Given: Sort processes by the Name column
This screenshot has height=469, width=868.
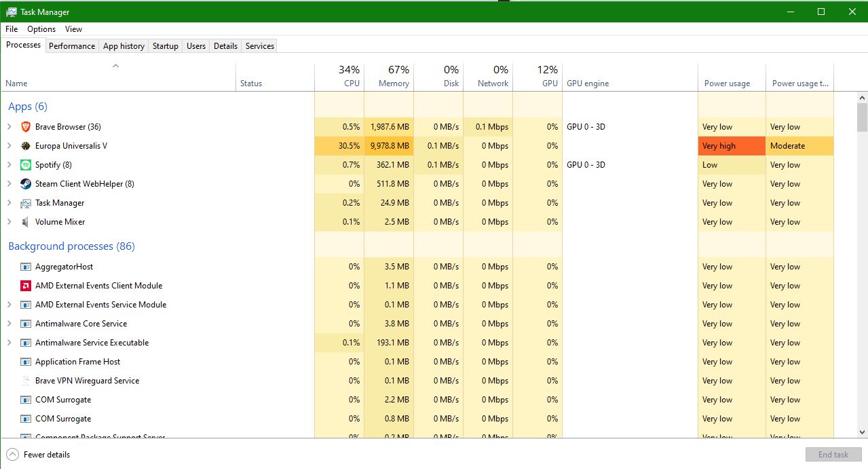Looking at the screenshot, I should [118, 77].
